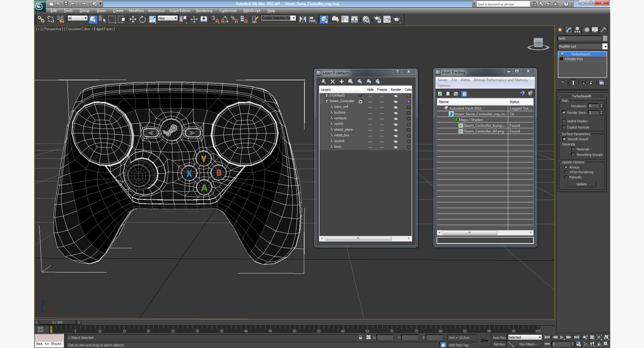Toggle the Angle Snap icon
The height and width of the screenshot is (348, 644).
tap(225, 19)
